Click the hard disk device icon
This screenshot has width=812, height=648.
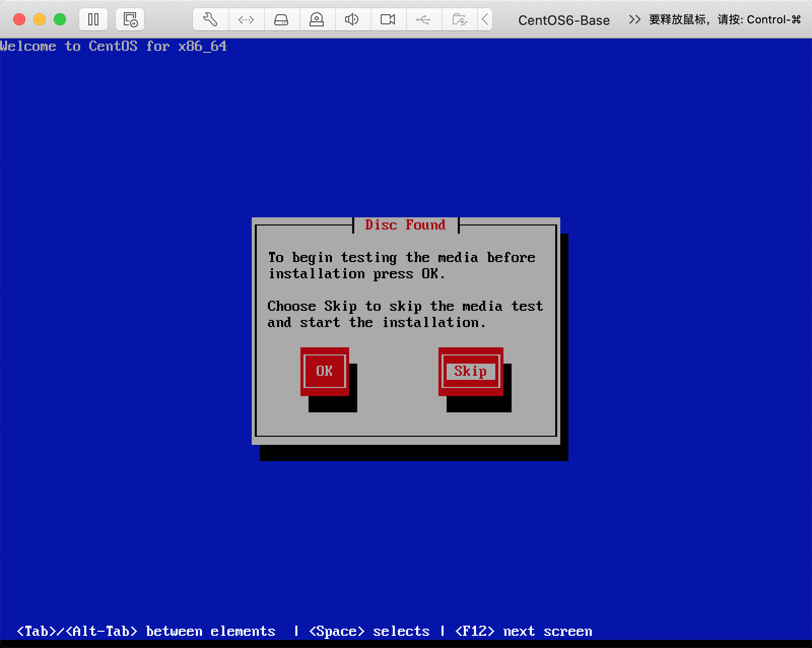tap(281, 20)
